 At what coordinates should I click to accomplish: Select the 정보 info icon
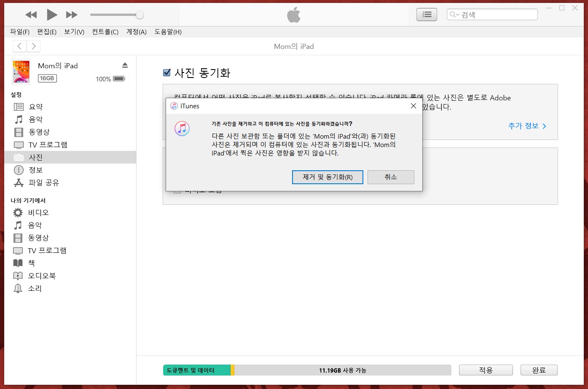[19, 170]
